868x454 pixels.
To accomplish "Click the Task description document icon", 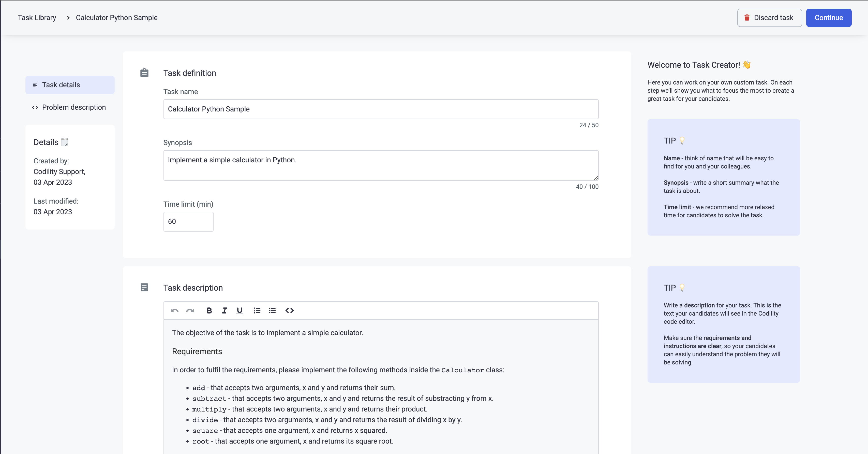I will (144, 287).
